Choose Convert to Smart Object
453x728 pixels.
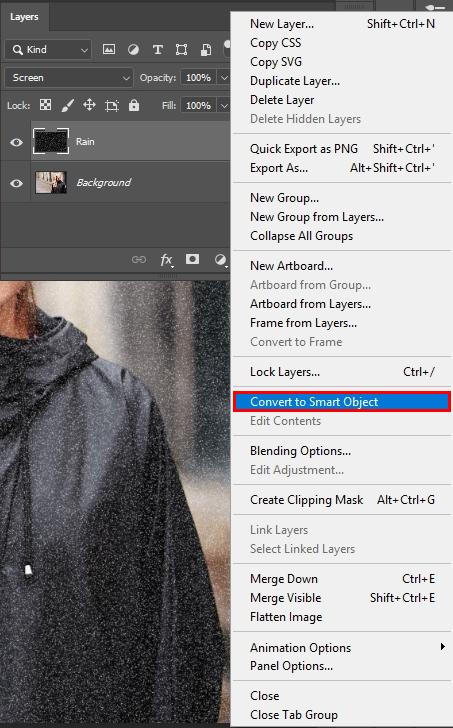342,402
